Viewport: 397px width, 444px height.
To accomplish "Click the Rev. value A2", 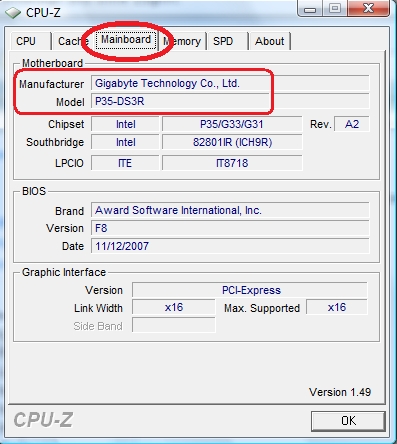I will tap(352, 124).
